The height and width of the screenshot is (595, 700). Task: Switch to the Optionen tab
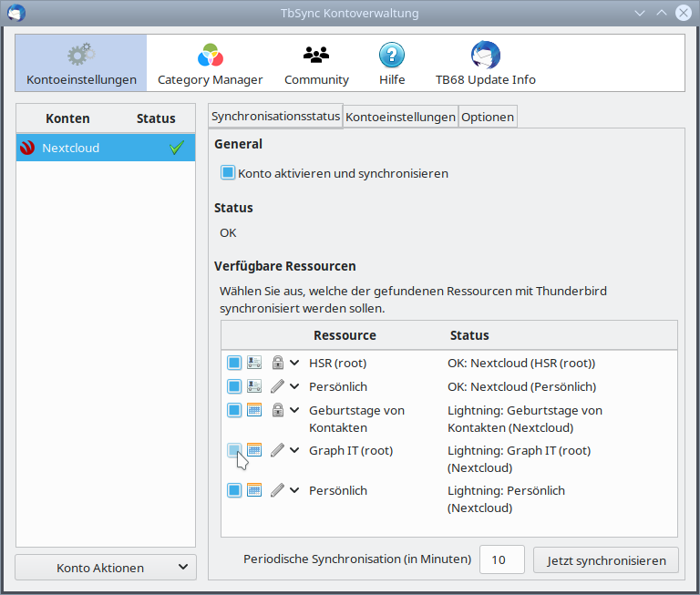pyautogui.click(x=488, y=117)
